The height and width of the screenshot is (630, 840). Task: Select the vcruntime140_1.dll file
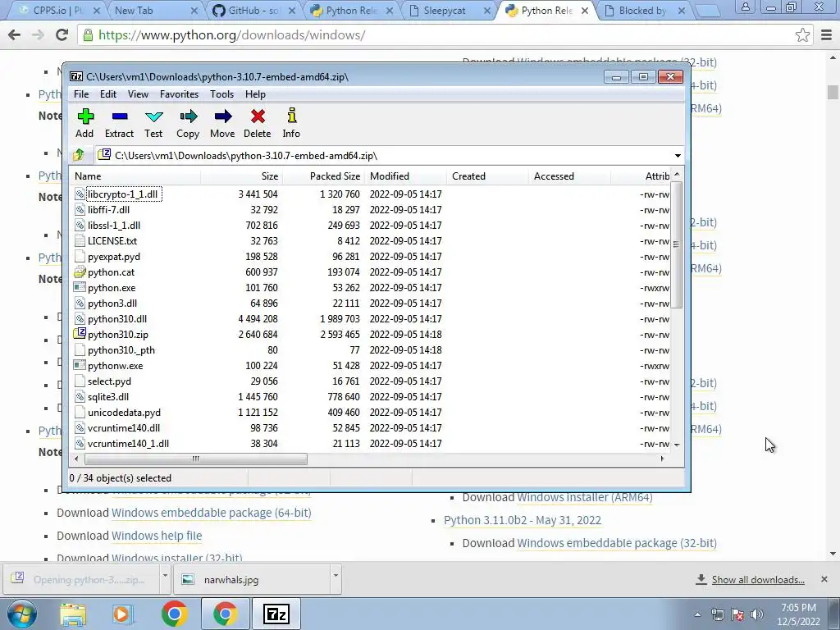point(128,444)
